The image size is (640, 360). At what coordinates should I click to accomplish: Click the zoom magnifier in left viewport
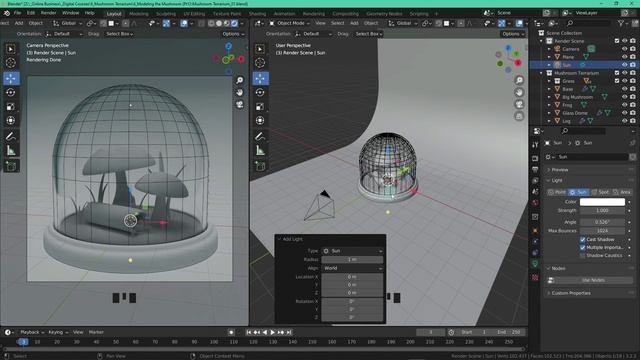240,80
